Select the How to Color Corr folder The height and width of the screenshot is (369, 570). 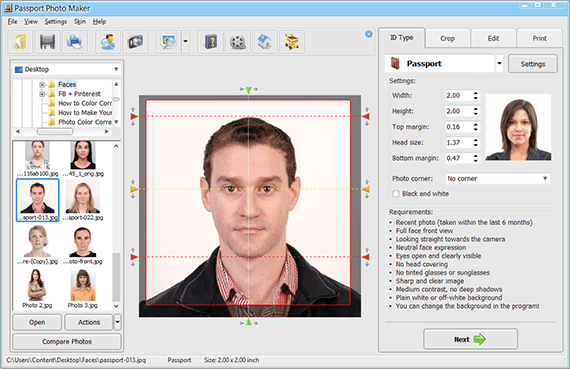point(85,103)
